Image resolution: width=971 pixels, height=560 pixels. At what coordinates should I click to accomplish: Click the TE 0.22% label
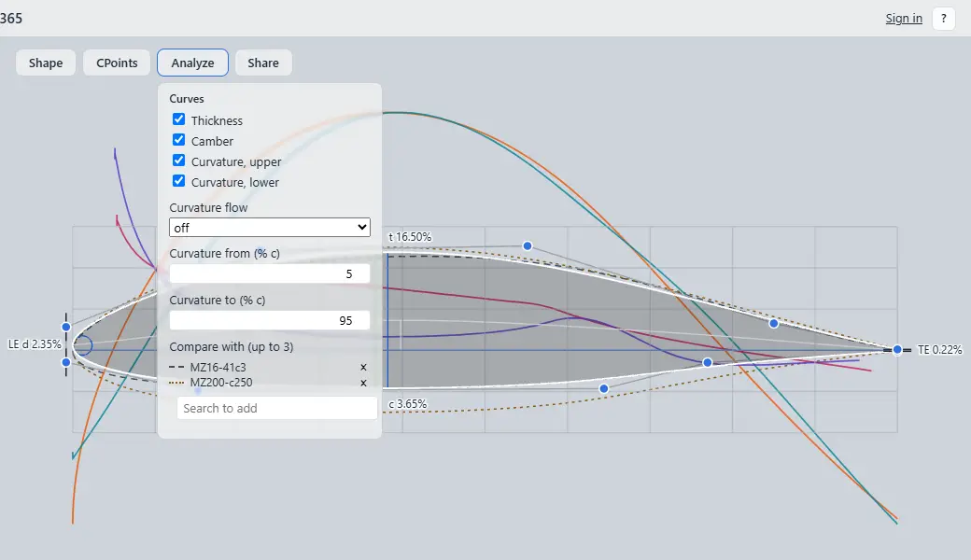[x=939, y=350]
